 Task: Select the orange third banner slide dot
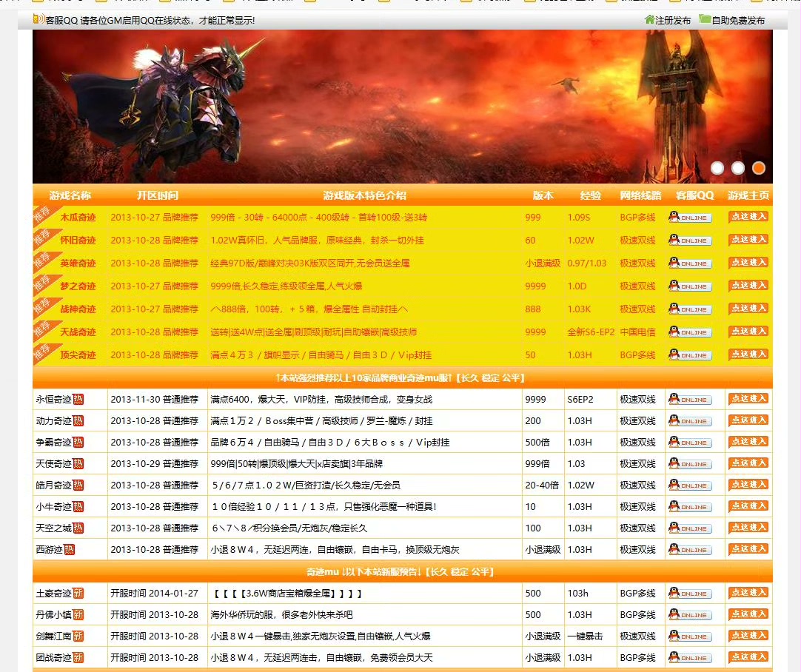pos(759,168)
